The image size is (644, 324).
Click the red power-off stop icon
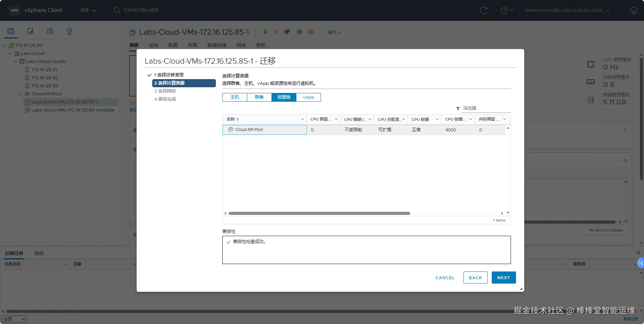click(276, 32)
